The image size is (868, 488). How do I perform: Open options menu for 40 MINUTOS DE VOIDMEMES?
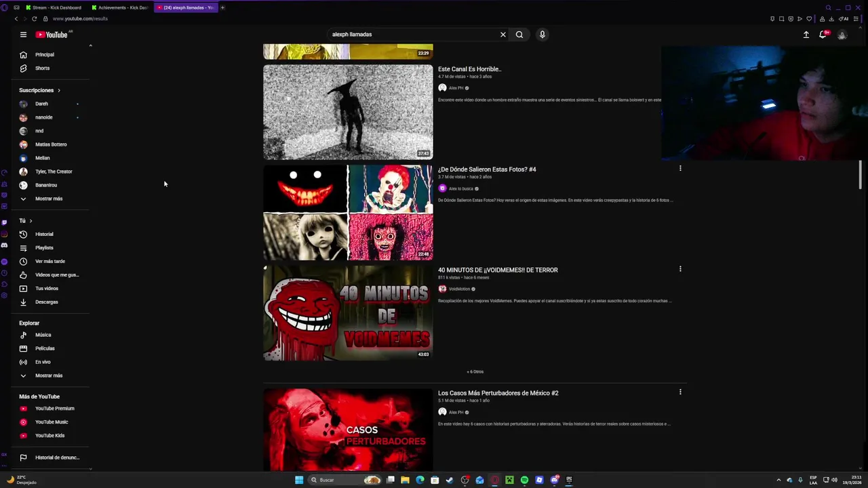pos(680,269)
